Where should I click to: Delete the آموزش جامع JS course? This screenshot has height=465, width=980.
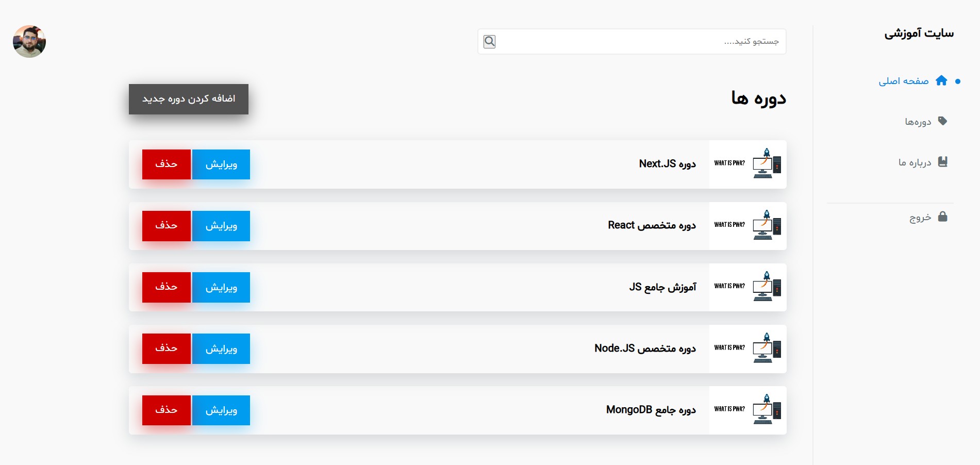point(166,287)
